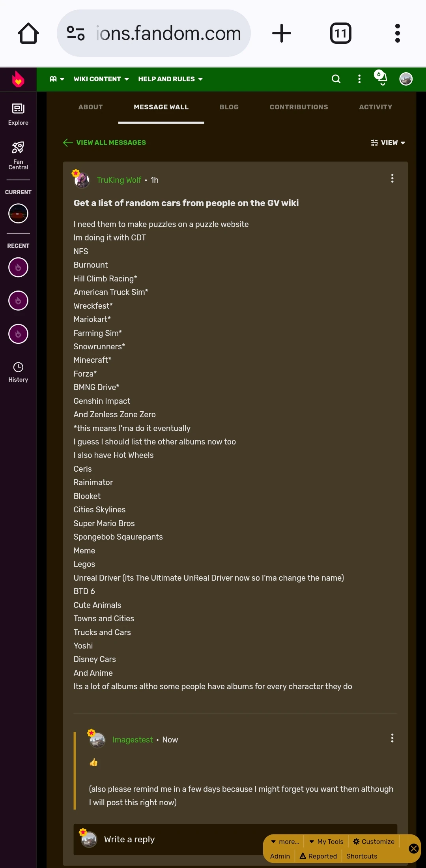Open the Fan Central rocket icon

18,154
